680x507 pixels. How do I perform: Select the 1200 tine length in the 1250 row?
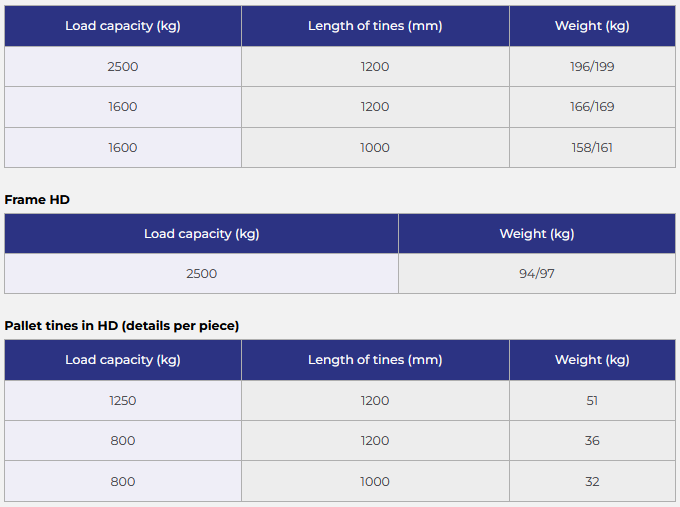(375, 400)
